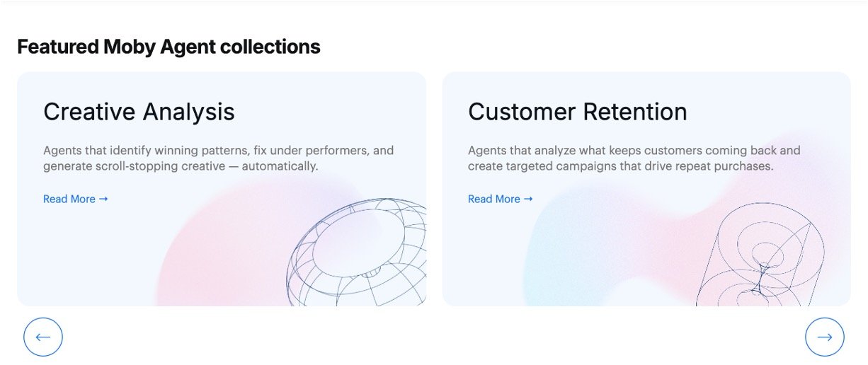Click the next (right arrow) carousel button

[x=824, y=337]
